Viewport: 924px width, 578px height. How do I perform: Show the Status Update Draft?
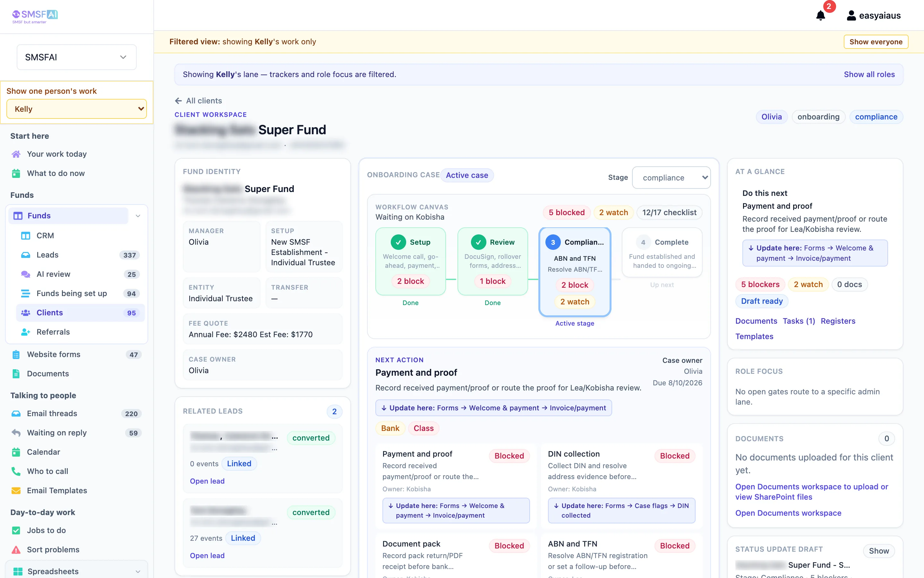pos(879,551)
